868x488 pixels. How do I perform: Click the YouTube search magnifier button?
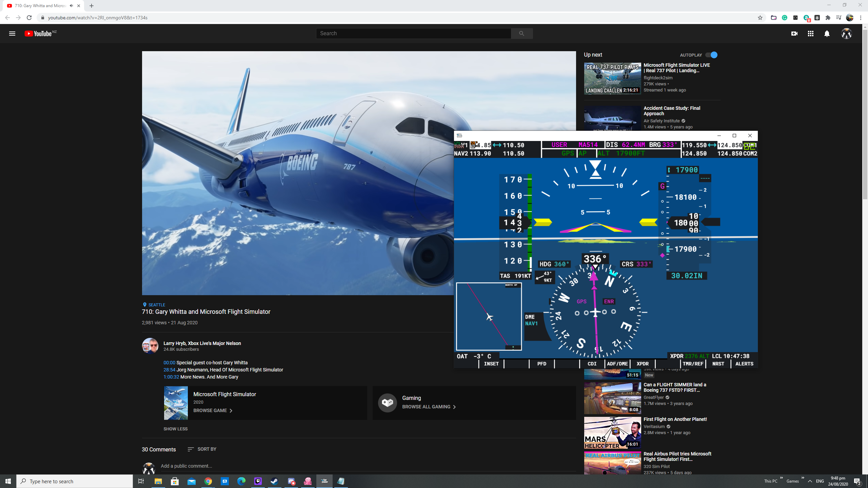[x=521, y=33]
